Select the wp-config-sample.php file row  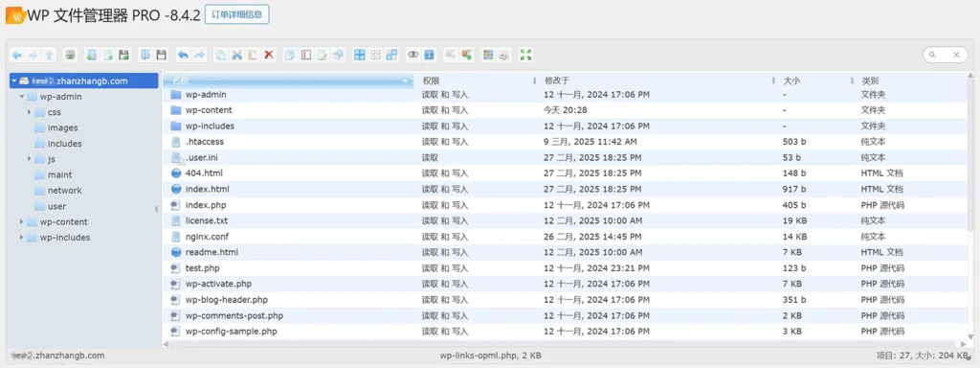point(566,331)
